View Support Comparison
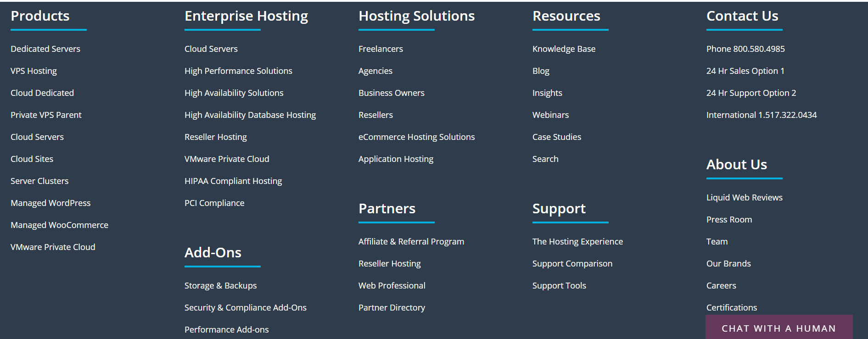Screen dimensions: 868x339 [x=572, y=264]
